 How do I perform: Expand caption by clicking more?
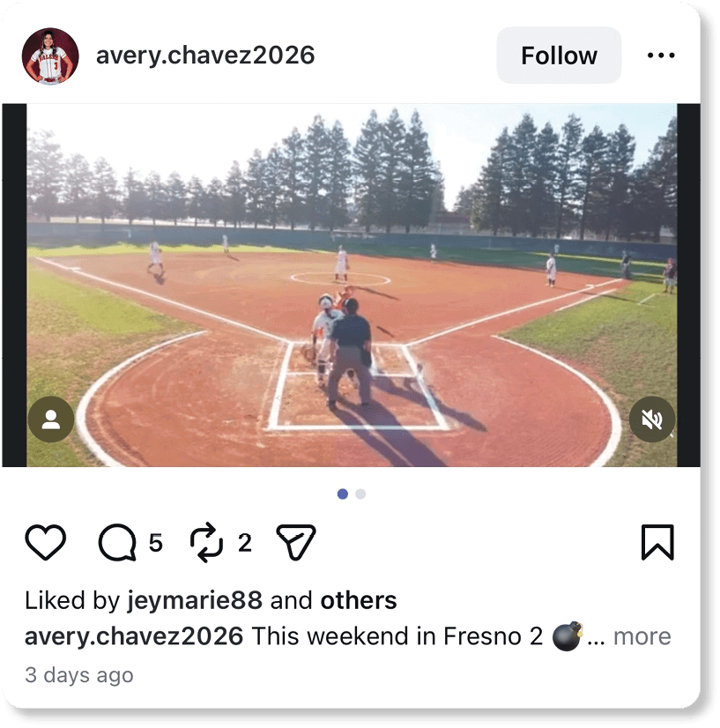click(642, 636)
